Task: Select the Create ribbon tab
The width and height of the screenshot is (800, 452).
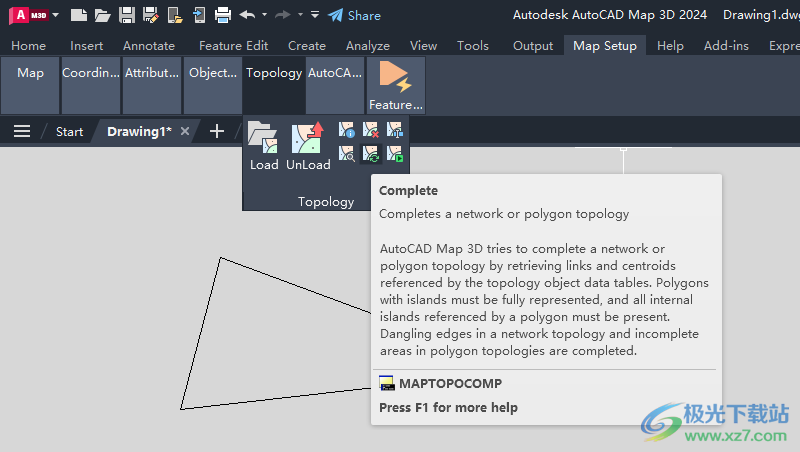Action: pyautogui.click(x=307, y=46)
